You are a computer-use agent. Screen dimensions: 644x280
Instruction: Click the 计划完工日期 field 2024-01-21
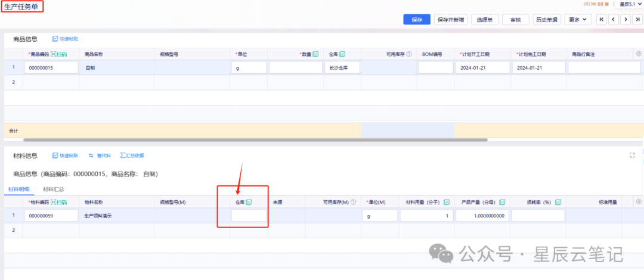[539, 68]
